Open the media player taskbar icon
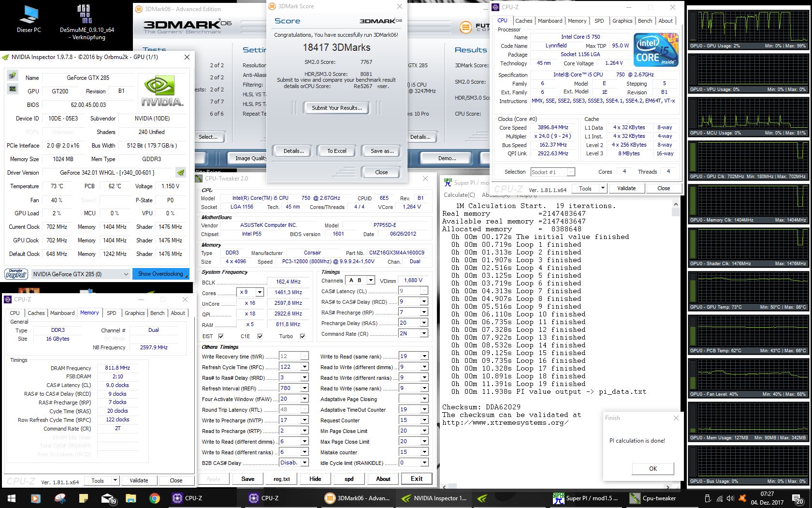 coord(35,498)
